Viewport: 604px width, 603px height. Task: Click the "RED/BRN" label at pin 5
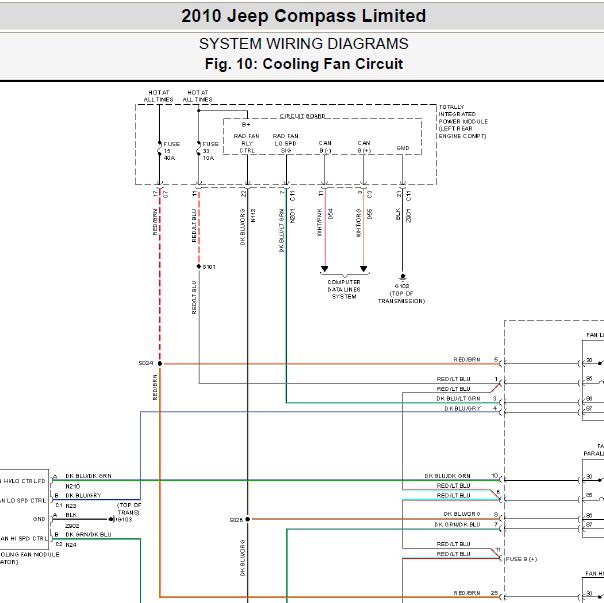click(x=467, y=359)
